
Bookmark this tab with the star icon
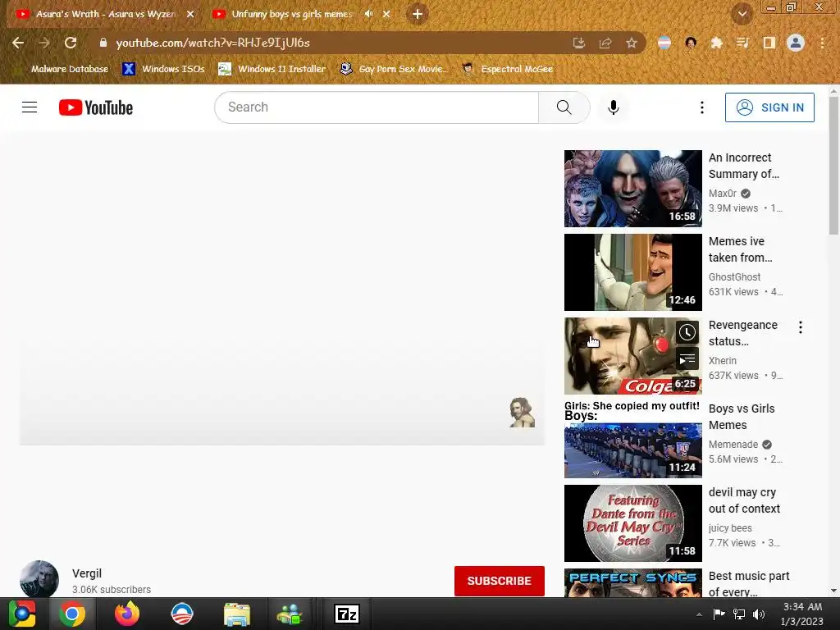click(x=632, y=43)
